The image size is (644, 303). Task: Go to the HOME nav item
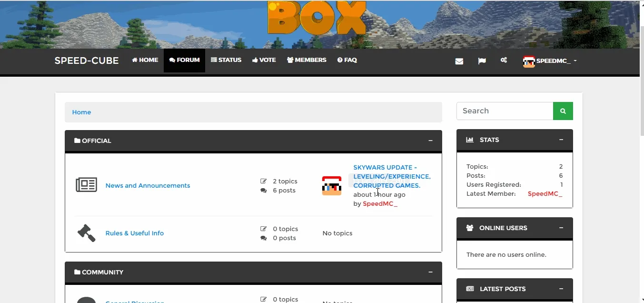tap(145, 60)
